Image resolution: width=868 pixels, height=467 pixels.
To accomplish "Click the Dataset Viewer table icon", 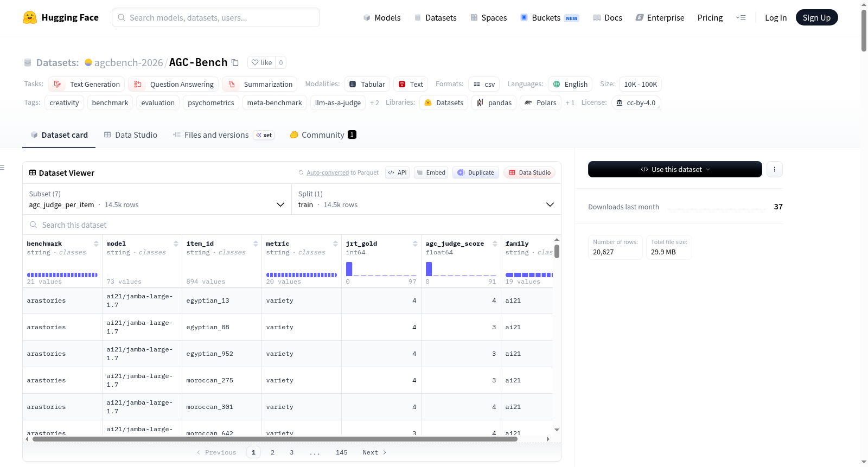I will click(x=33, y=172).
